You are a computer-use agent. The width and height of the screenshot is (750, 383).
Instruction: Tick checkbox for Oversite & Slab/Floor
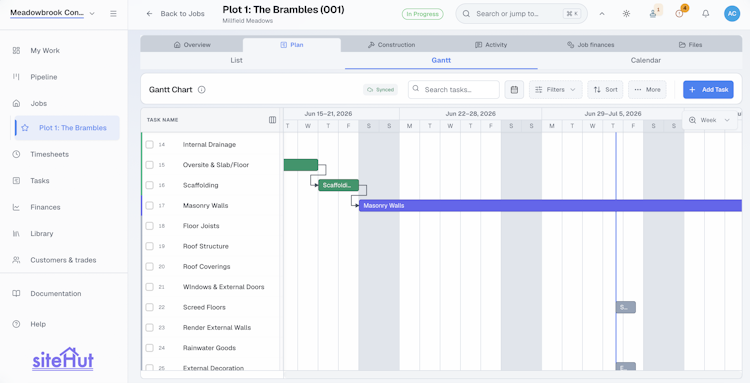150,165
